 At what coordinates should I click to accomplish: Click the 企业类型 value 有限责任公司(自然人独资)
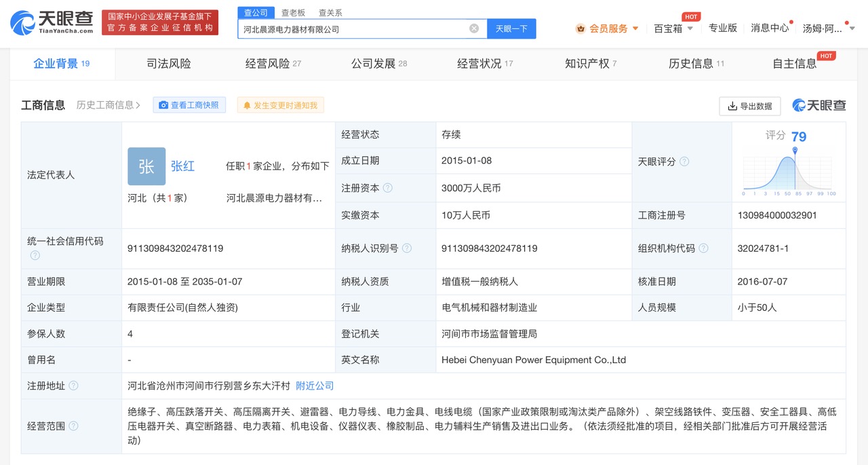182,308
